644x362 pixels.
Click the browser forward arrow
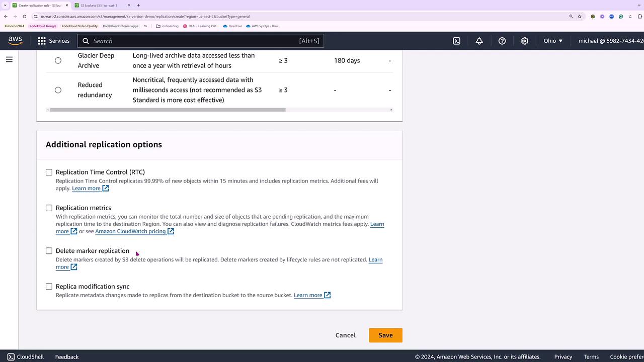tap(15, 16)
